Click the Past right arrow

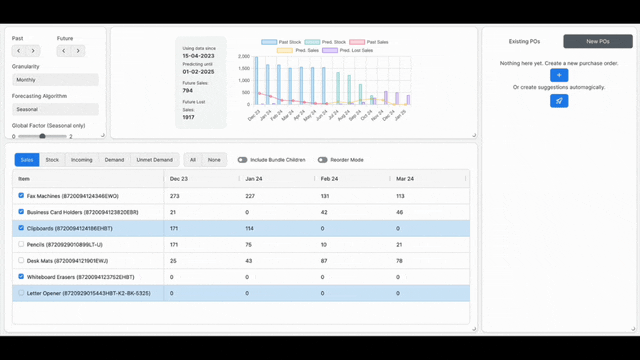tap(33, 51)
